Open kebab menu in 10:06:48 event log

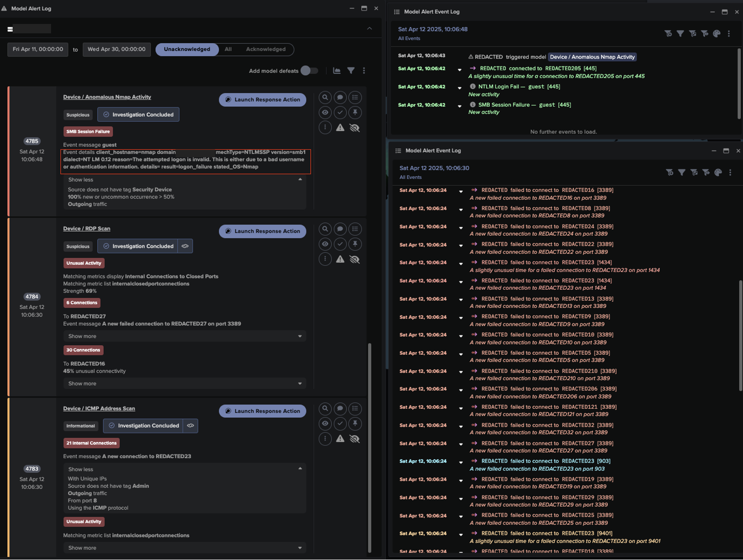click(729, 34)
